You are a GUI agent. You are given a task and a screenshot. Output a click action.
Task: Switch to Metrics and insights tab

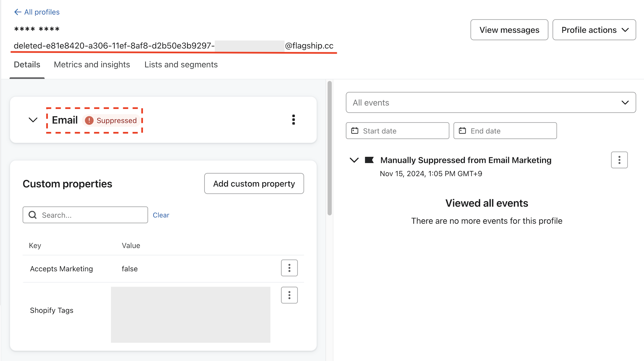point(92,64)
